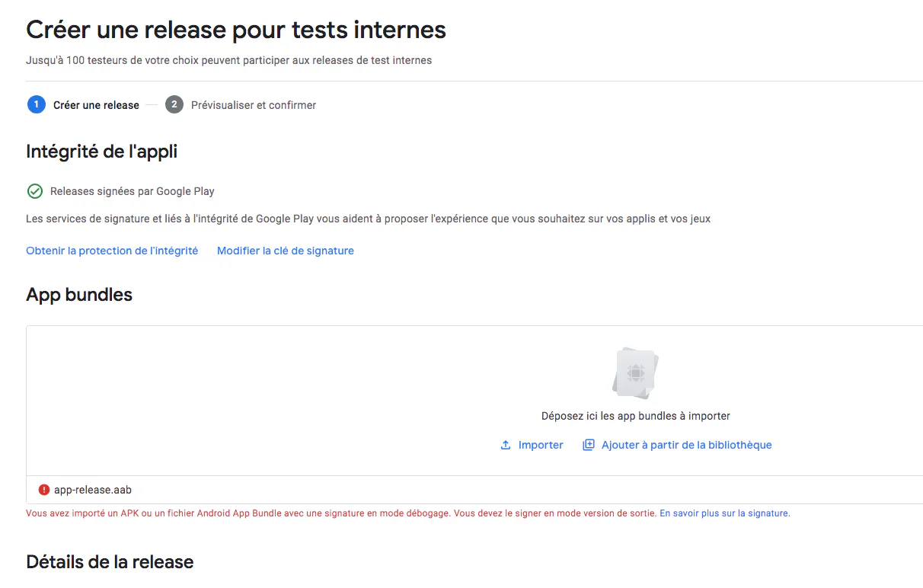Choose "Ajouter à partir de la bibliothèque"

tap(686, 445)
